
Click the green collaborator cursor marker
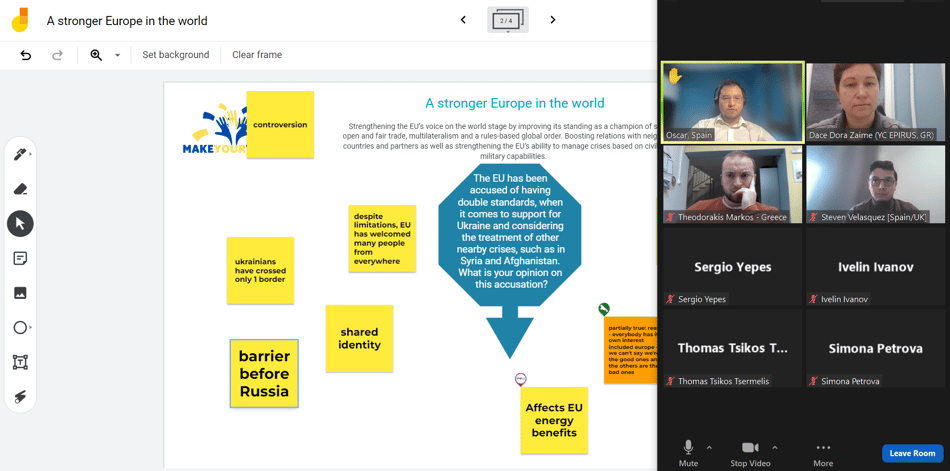pos(603,309)
